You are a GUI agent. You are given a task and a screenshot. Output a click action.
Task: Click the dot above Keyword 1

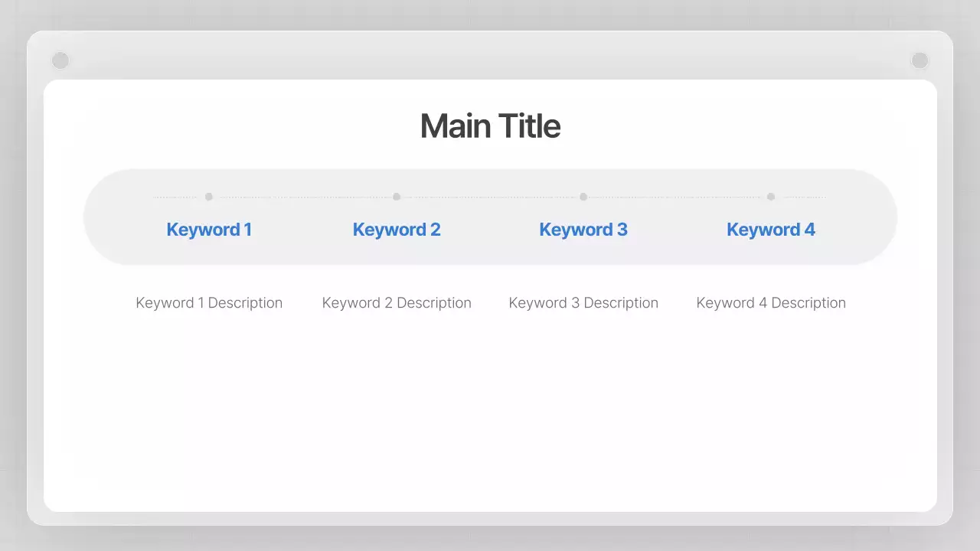click(209, 197)
